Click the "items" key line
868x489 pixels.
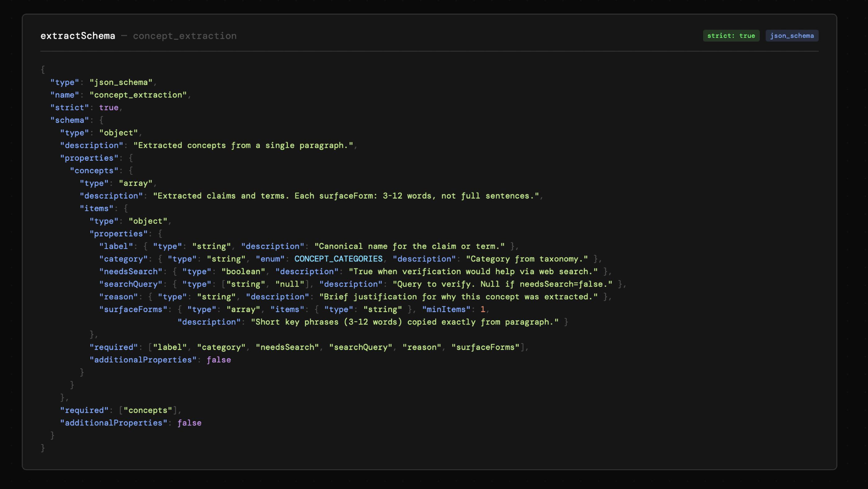click(x=96, y=209)
